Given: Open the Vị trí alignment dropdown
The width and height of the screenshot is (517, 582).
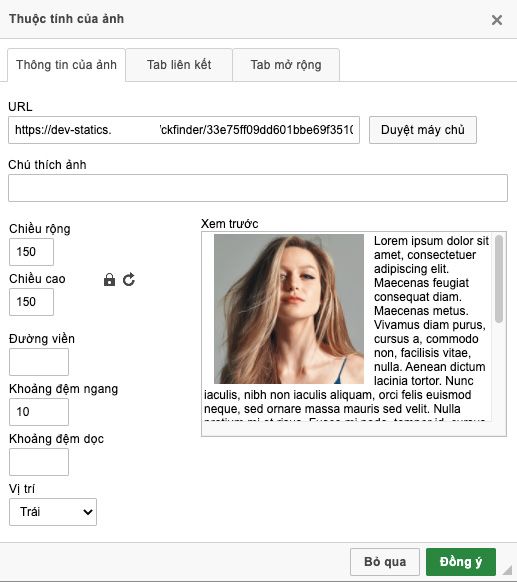Looking at the screenshot, I should click(53, 512).
